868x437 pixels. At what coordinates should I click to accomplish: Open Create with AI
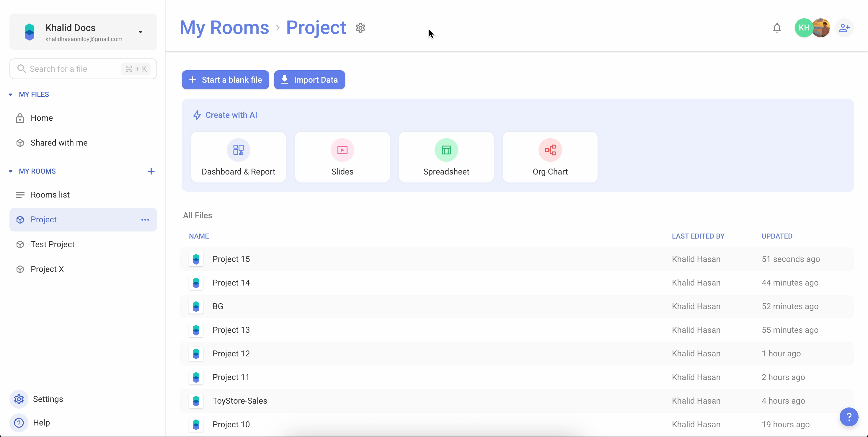tap(225, 115)
